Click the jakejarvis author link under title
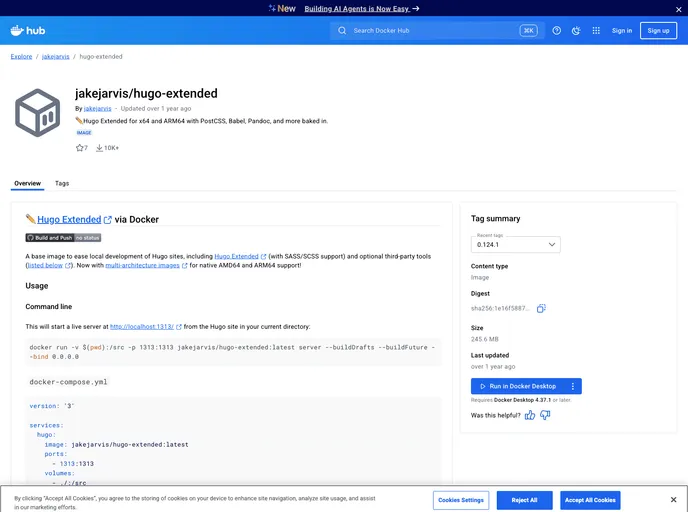Image resolution: width=688 pixels, height=512 pixels. [97, 108]
